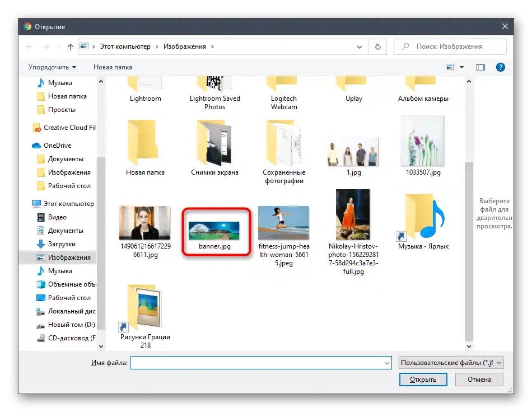Close the Открытие dialog
This screenshot has height=412, width=532.
click(505, 26)
